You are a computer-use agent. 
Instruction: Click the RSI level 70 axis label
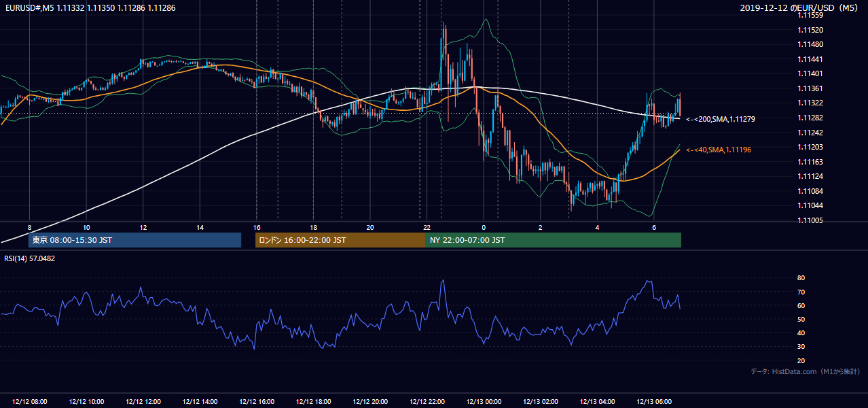[801, 292]
